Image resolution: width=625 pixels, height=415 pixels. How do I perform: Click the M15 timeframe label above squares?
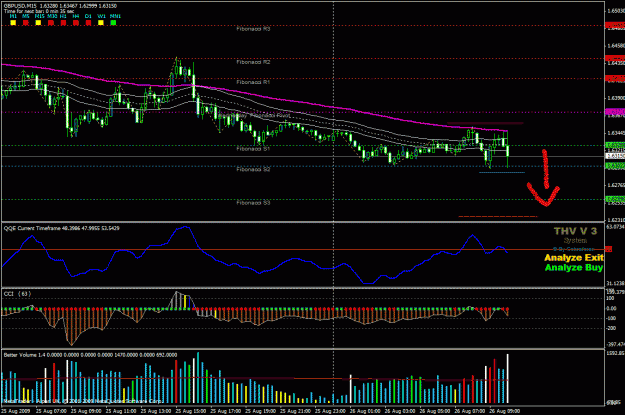click(x=39, y=16)
